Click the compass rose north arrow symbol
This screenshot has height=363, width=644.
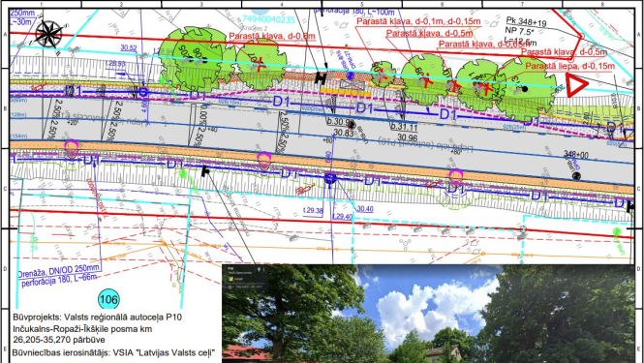48,34
